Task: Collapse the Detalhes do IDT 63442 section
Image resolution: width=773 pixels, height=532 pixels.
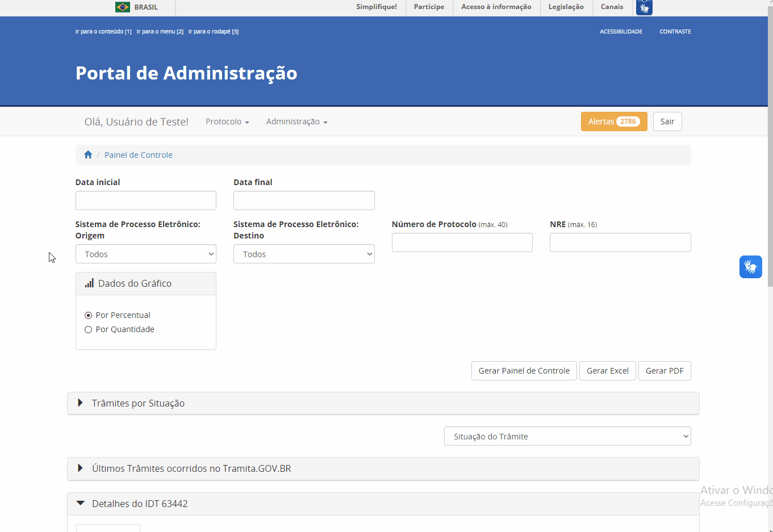Action: click(383, 504)
